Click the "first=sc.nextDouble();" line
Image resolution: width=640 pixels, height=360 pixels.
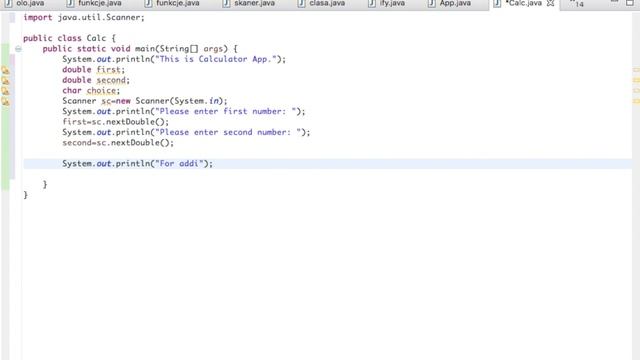tap(116, 122)
